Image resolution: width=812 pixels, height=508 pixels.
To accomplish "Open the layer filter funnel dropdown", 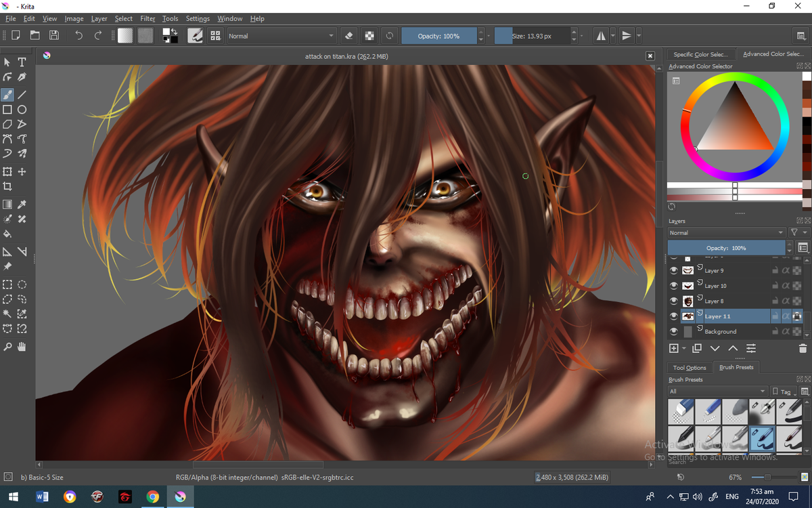I will click(798, 232).
